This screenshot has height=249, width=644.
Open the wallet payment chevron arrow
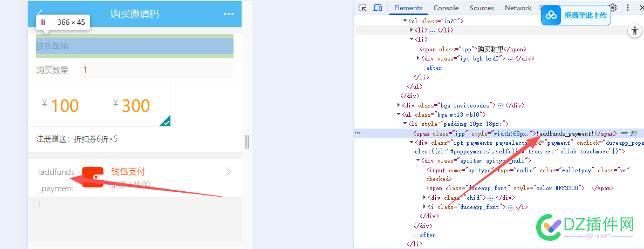(x=229, y=172)
